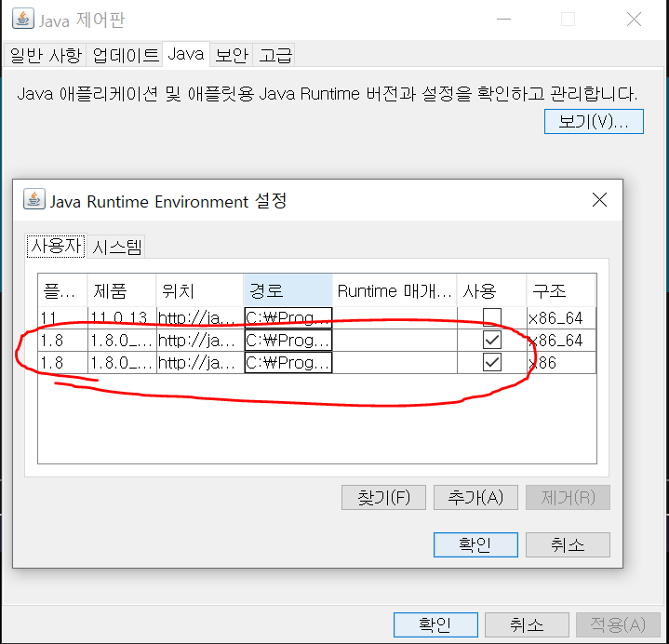669x644 pixels.
Task: Click the 적용(A) button
Action: tap(618, 624)
